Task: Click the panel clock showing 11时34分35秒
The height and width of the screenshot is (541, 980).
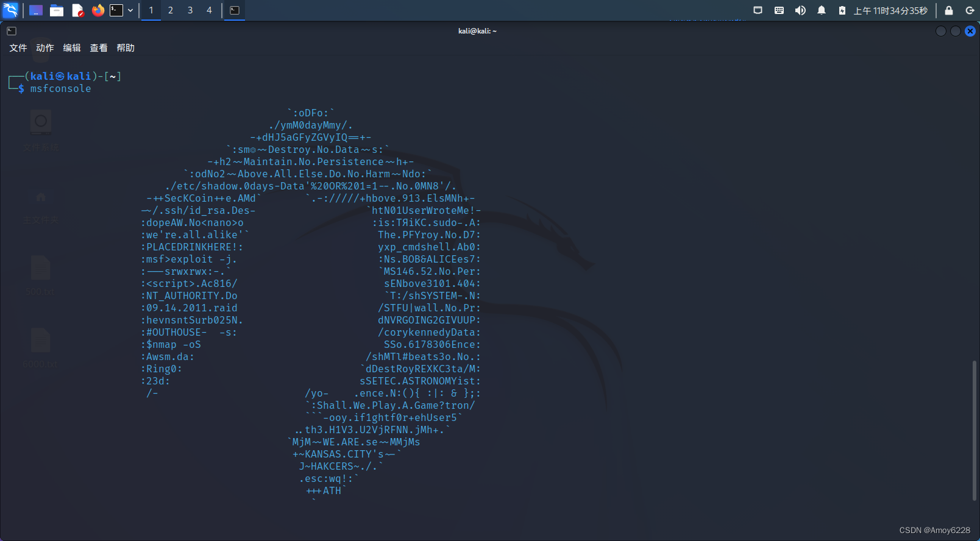Action: [890, 10]
